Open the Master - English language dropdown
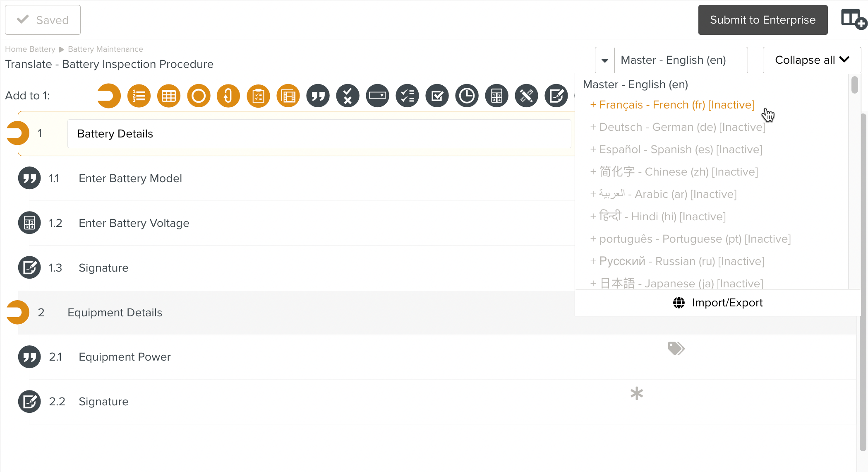Viewport: 868px width, 472px height. pyautogui.click(x=681, y=60)
